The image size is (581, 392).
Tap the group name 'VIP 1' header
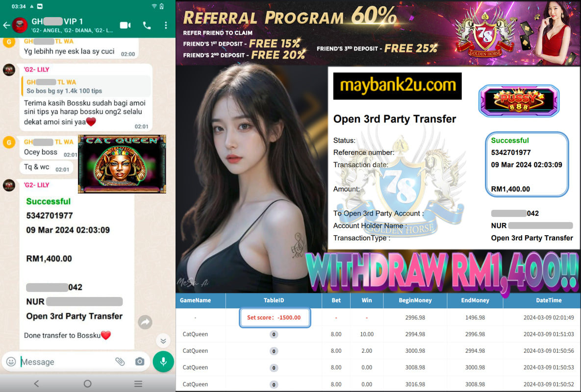pyautogui.click(x=57, y=22)
